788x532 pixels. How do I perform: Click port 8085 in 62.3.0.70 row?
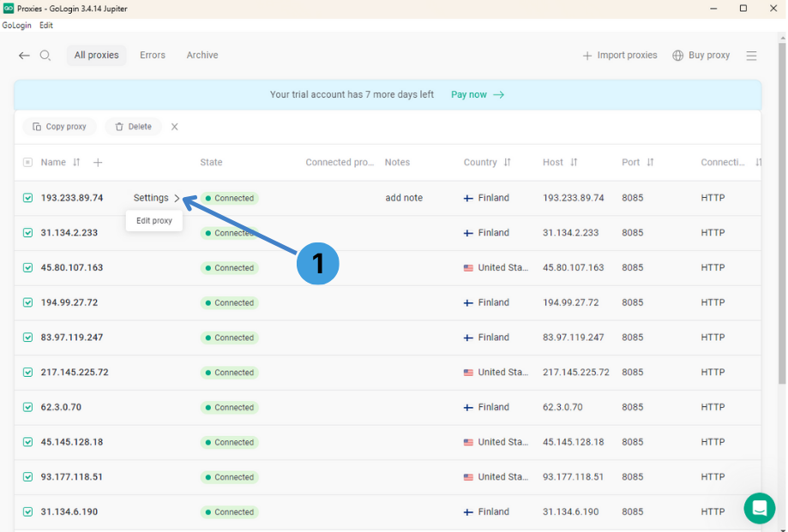[632, 407]
